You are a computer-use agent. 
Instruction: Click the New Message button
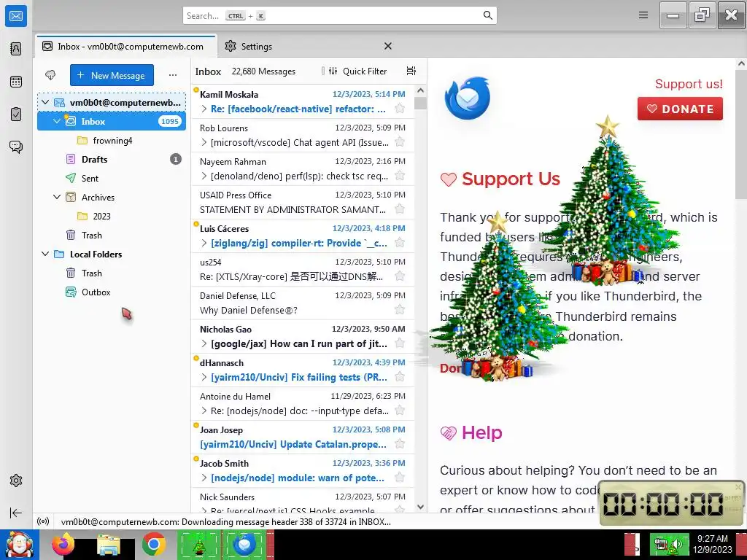[112, 75]
